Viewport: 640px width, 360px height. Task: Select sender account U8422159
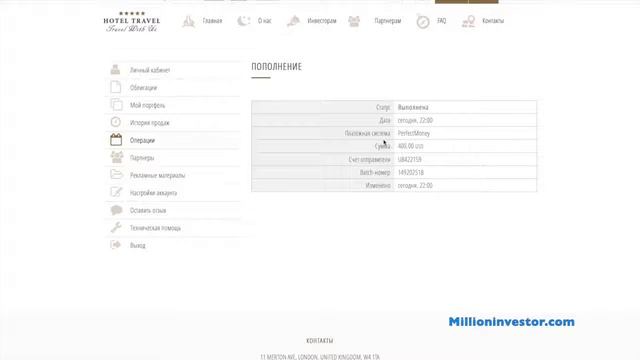[409, 160]
